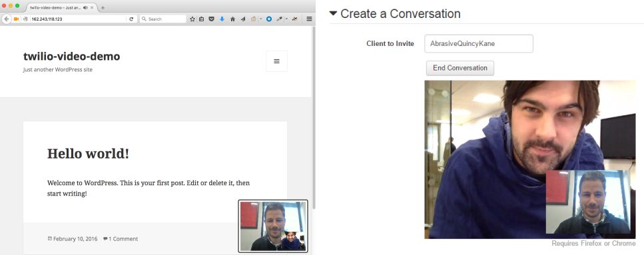The width and height of the screenshot is (644, 255).
Task: Go to the Firefox home icon
Action: click(233, 19)
